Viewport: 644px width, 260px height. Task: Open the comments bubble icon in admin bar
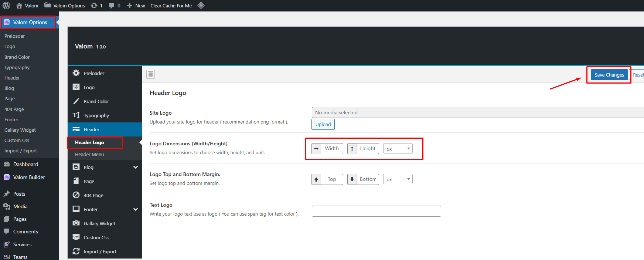coord(112,6)
